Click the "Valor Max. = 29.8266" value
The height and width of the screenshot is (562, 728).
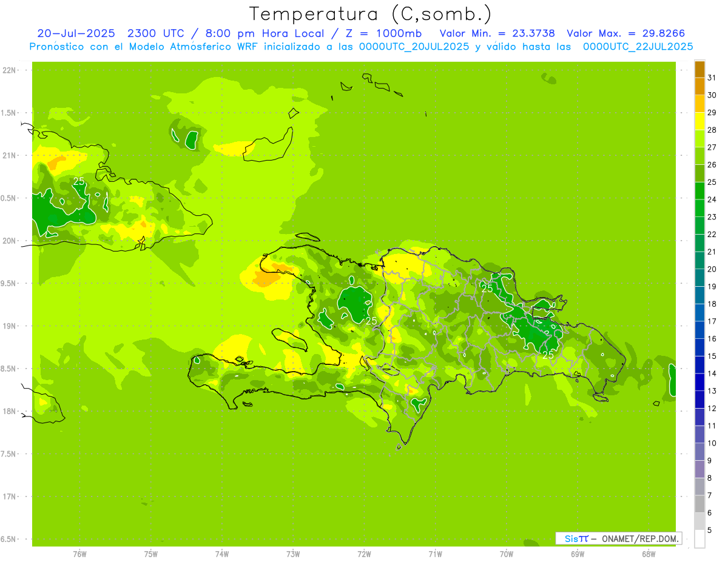[626, 33]
